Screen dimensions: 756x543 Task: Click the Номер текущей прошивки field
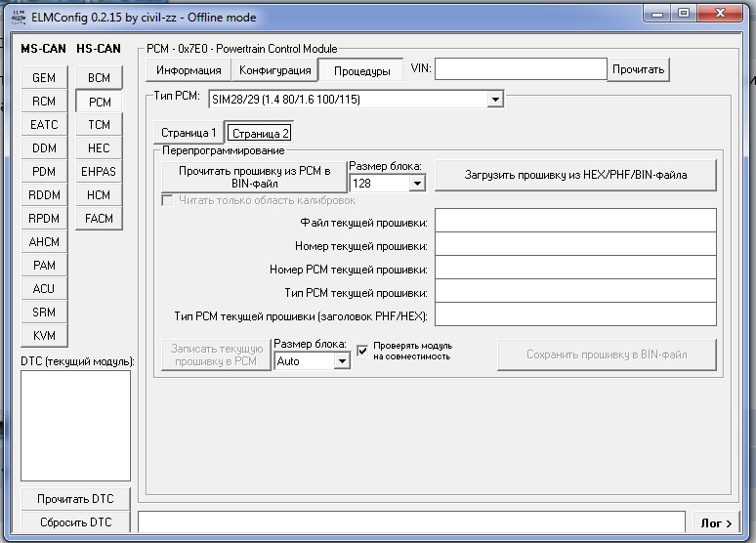(x=575, y=244)
